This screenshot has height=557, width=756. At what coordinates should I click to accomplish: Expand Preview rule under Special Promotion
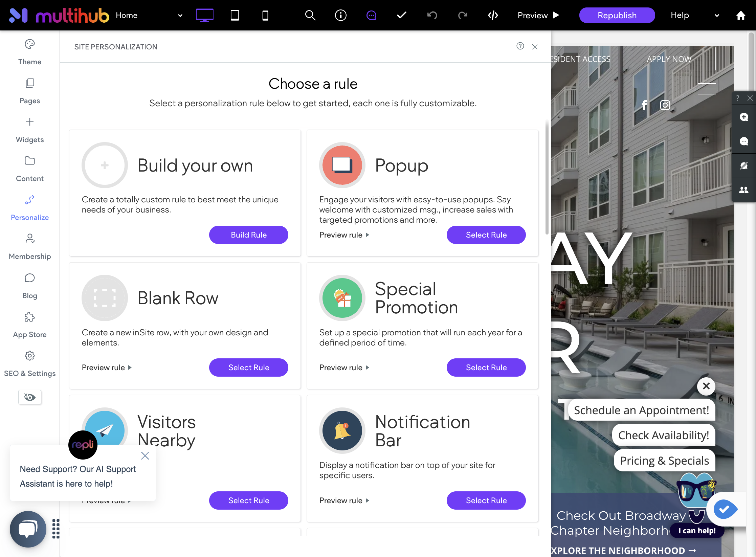pos(344,367)
